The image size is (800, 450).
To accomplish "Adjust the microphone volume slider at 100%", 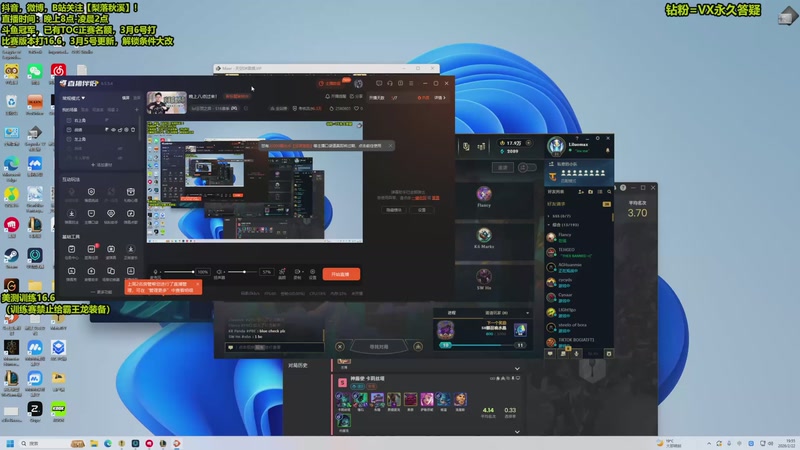I will [179, 272].
